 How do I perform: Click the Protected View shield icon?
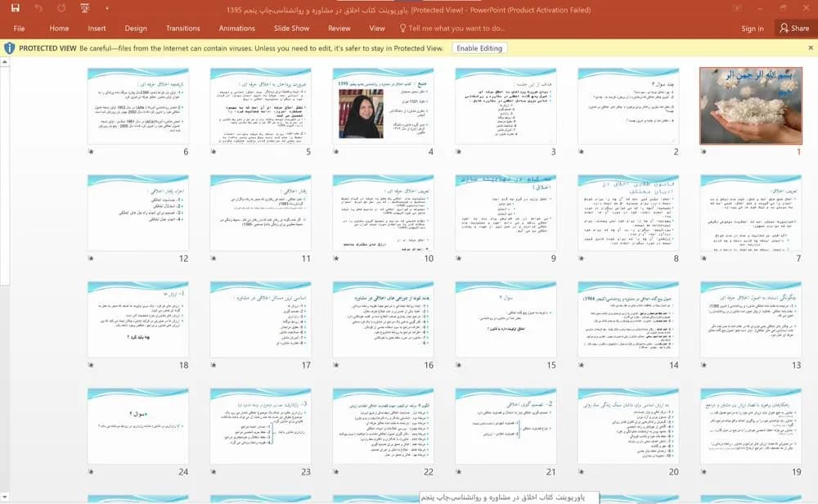9,48
